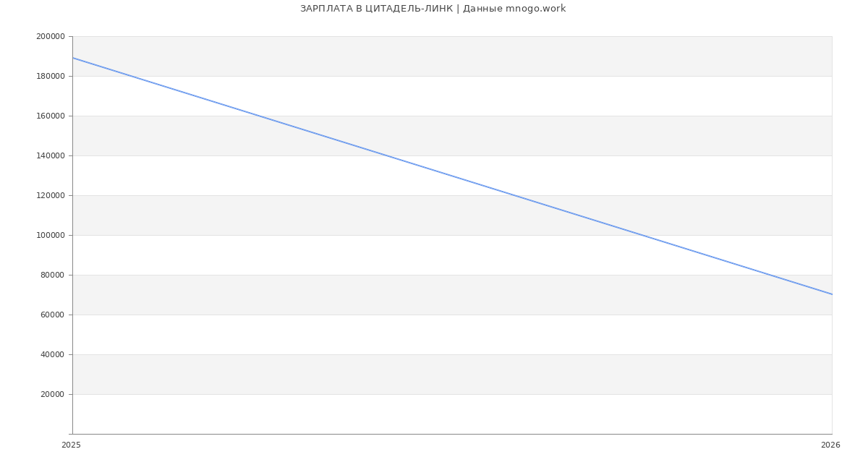Select the 200000 y-axis label

click(50, 37)
